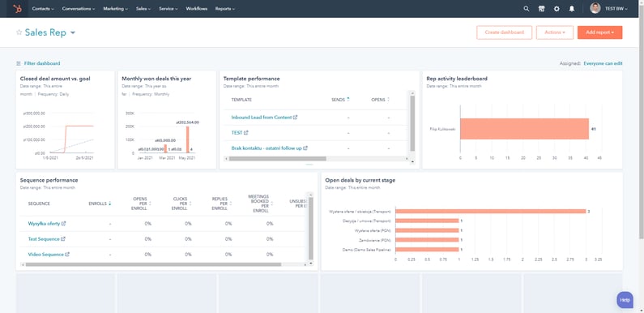644x313 pixels.
Task: Click the Zamówienie (PGN) bar
Action: pyautogui.click(x=427, y=240)
